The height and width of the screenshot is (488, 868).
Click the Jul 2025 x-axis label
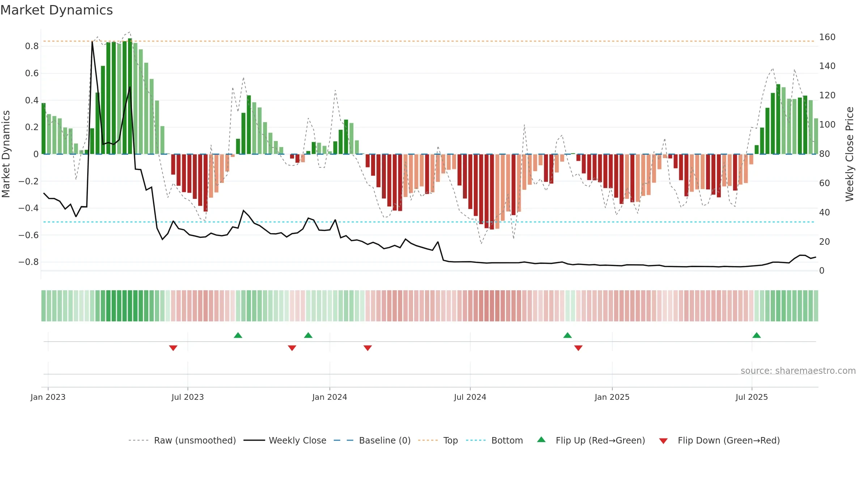pyautogui.click(x=752, y=397)
